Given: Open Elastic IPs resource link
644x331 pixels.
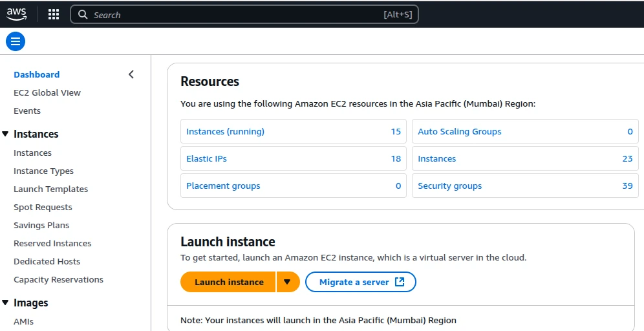Looking at the screenshot, I should pyautogui.click(x=206, y=158).
